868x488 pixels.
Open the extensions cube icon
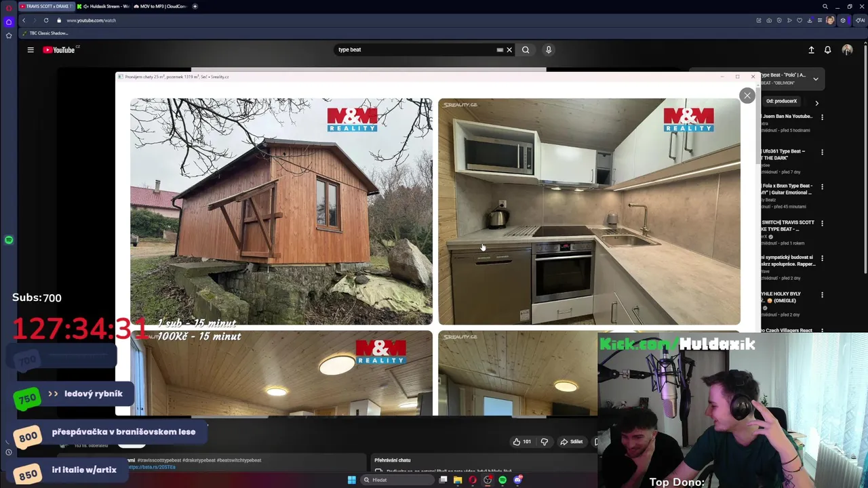click(x=843, y=20)
